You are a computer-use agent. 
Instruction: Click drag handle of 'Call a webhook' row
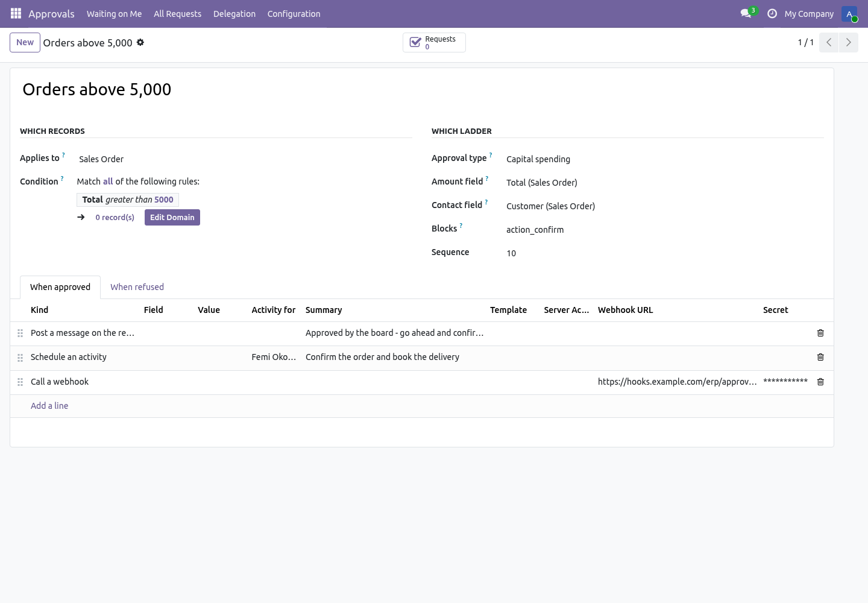[20, 382]
